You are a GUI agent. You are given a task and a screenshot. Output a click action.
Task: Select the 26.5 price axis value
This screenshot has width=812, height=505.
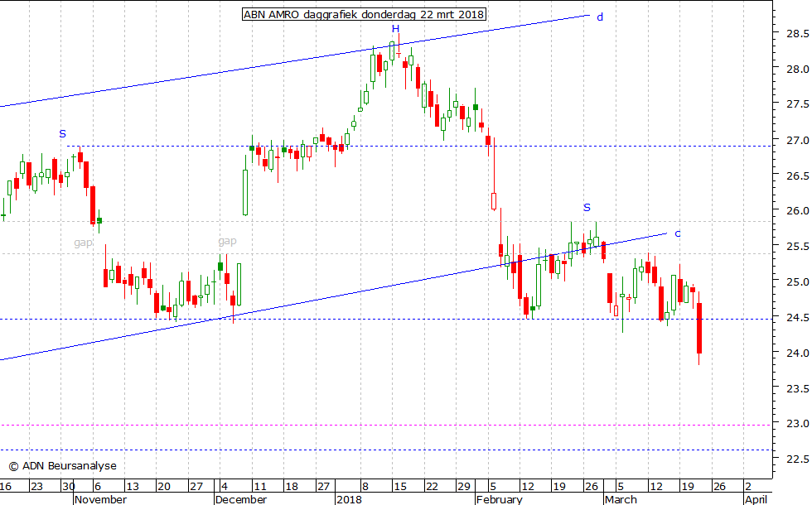click(x=797, y=176)
